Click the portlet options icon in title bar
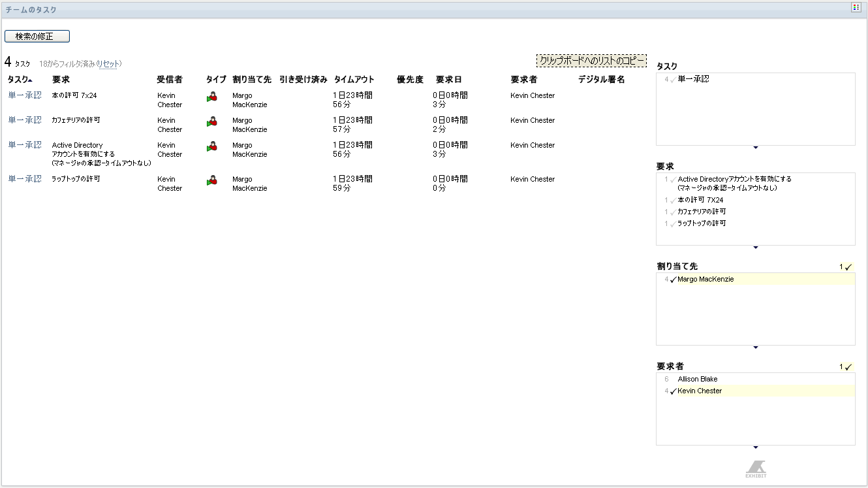The height and width of the screenshot is (488, 868). pos(856,7)
